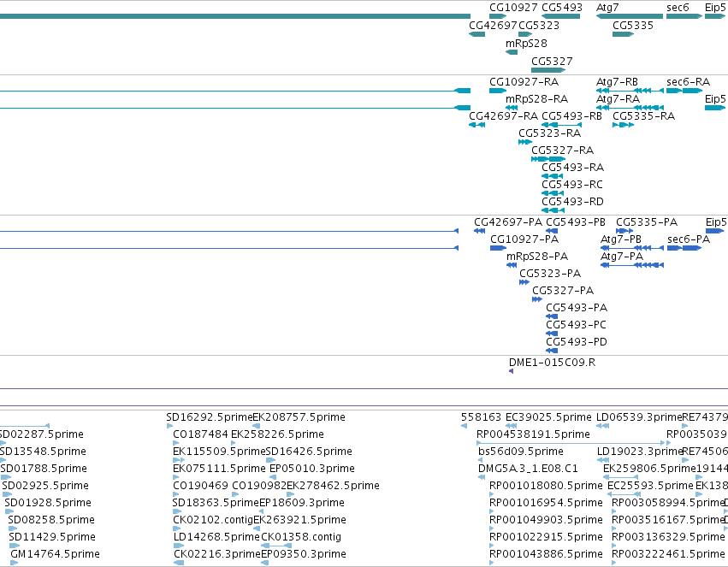Open the sec6 gene label
Screen dimensions: 728x567
[678, 8]
